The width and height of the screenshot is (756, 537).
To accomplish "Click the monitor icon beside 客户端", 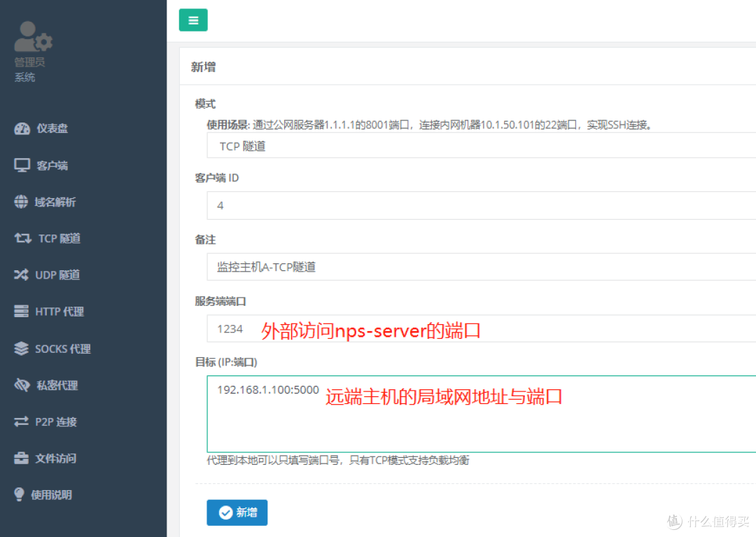I will (22, 165).
